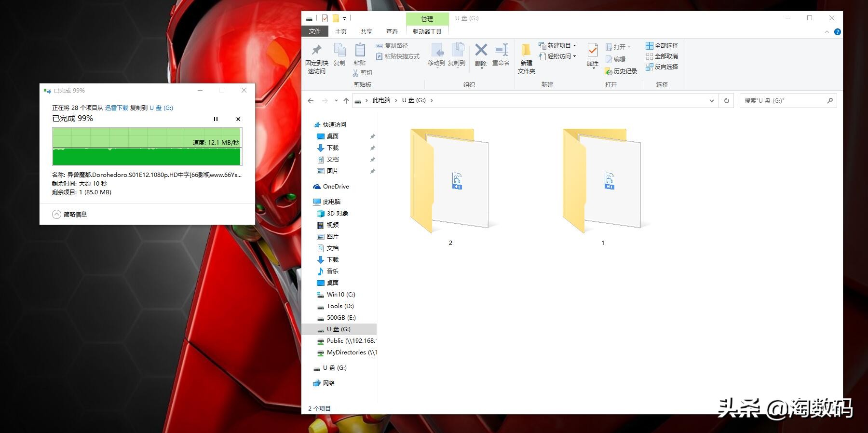Click Select none (全部取消)
Viewport: 868px width, 433px height.
(x=662, y=56)
